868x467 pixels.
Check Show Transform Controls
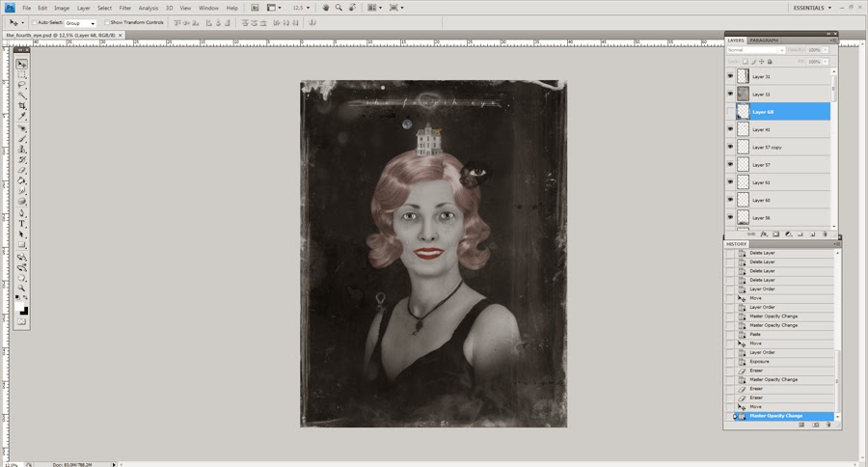point(106,22)
